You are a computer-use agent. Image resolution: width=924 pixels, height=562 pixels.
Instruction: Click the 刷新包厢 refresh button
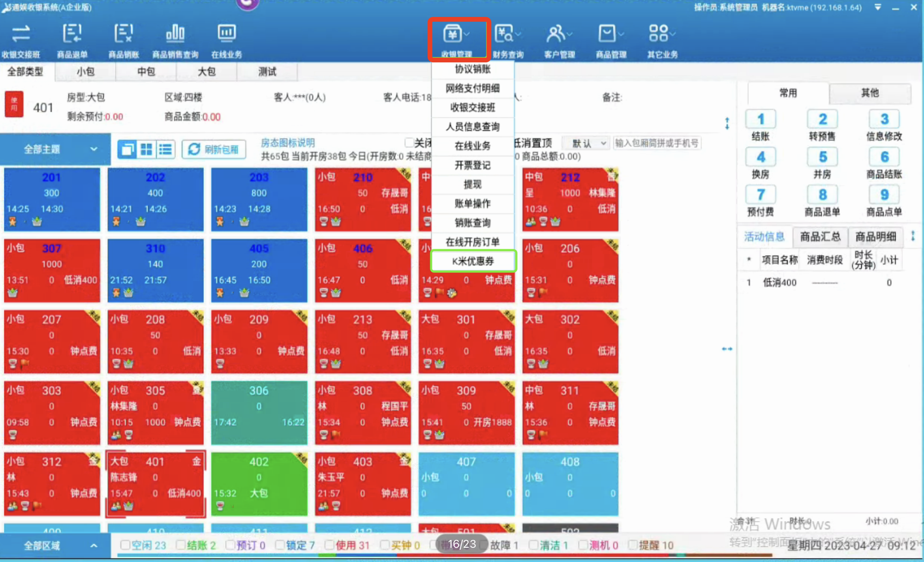[x=214, y=150]
